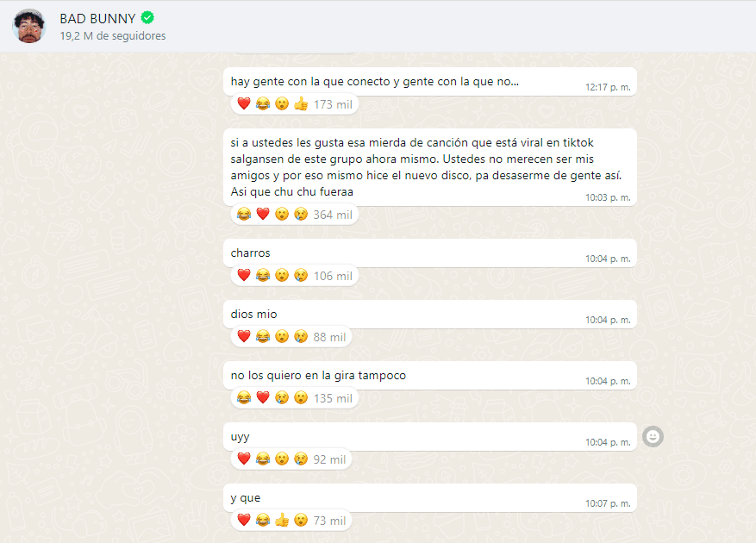Click the 12:17 p. m. timestamp
The width and height of the screenshot is (756, 543).
(608, 87)
